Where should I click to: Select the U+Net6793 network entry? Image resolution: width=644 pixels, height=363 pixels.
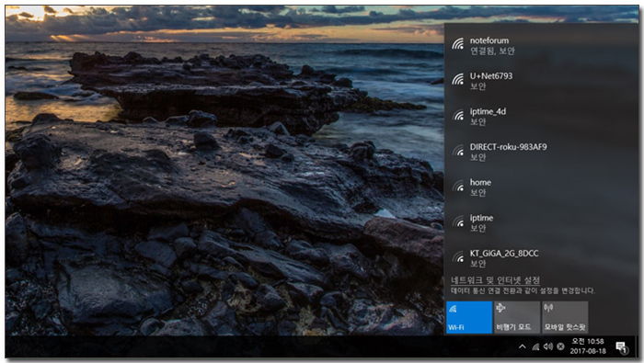[x=541, y=81]
